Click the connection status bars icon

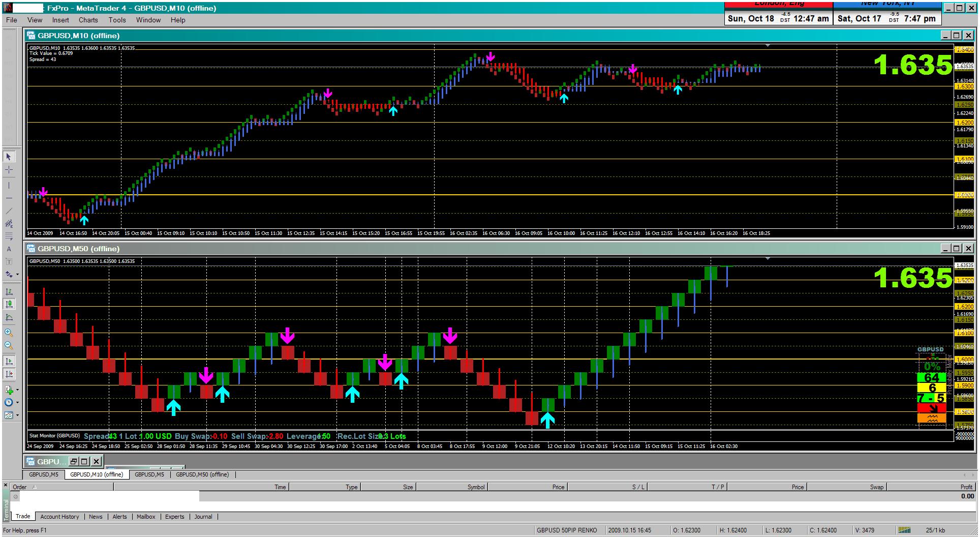903,530
